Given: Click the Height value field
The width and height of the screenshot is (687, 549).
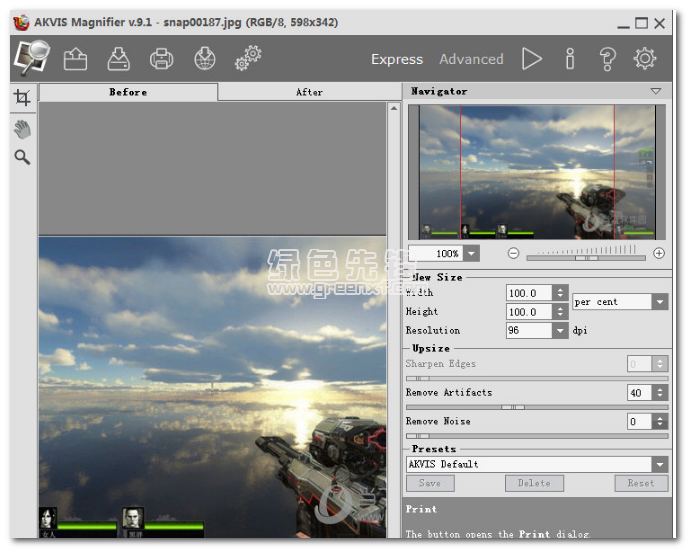Looking at the screenshot, I should pos(529,312).
